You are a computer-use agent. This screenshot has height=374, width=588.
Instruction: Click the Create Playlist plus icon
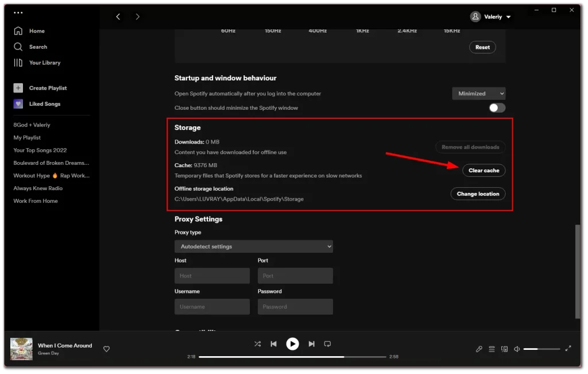[18, 88]
